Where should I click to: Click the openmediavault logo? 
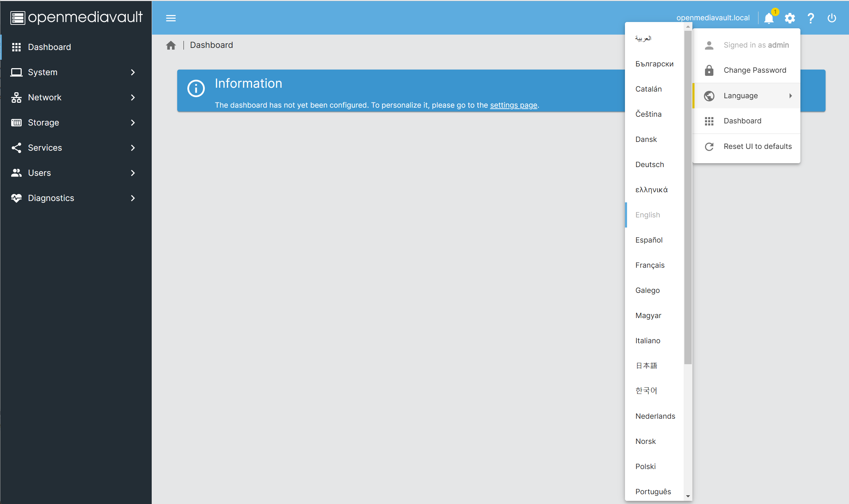pos(76,17)
